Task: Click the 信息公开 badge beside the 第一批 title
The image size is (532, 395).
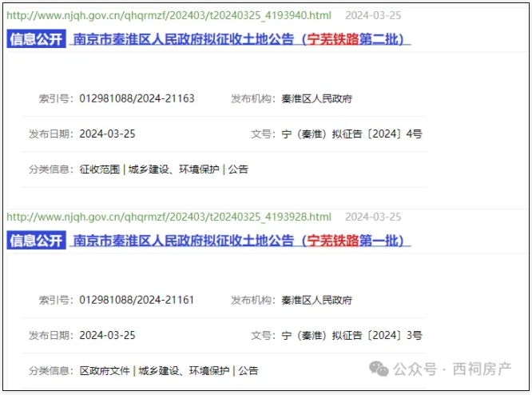Action: click(36, 241)
